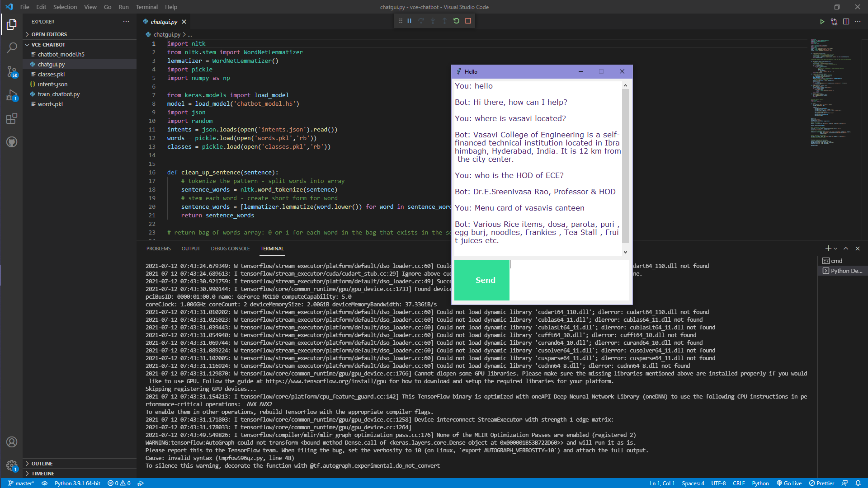
Task: Open chatbot_model.h5 in the explorer
Action: 80,54
